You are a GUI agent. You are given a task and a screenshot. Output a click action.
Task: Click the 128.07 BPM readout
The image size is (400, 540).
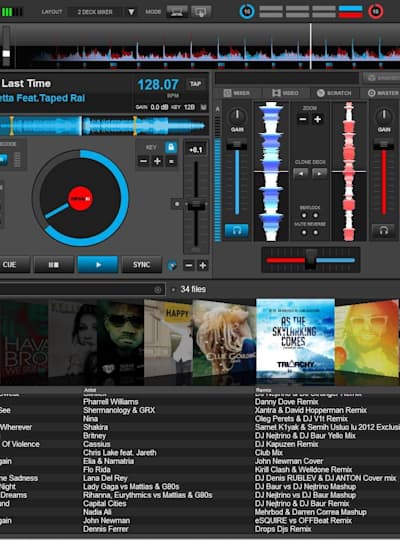(x=158, y=85)
